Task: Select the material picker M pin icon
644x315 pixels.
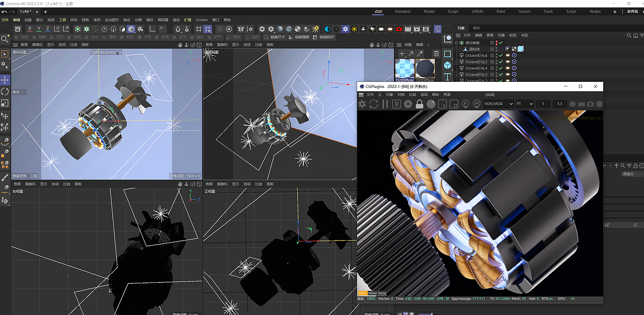Action: pyautogui.click(x=476, y=103)
